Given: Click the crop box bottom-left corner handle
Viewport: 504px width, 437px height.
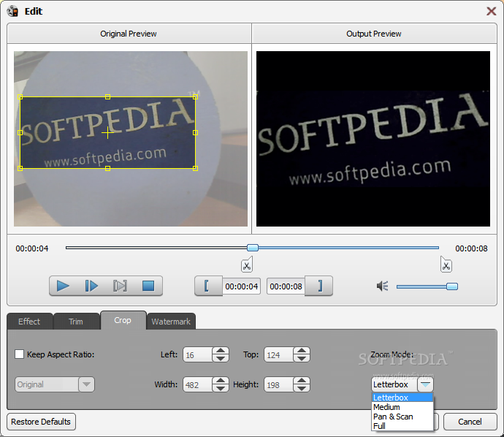Looking at the screenshot, I should pyautogui.click(x=20, y=168).
